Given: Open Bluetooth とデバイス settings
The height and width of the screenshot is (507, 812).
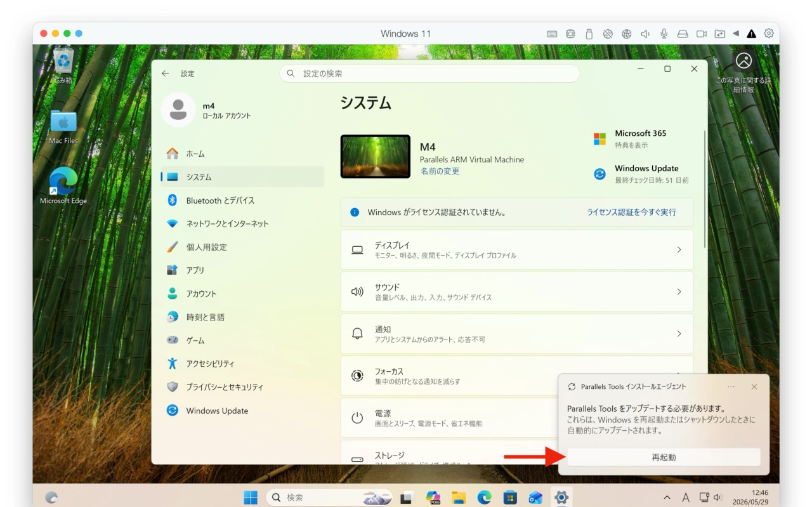Looking at the screenshot, I should (x=242, y=201).
